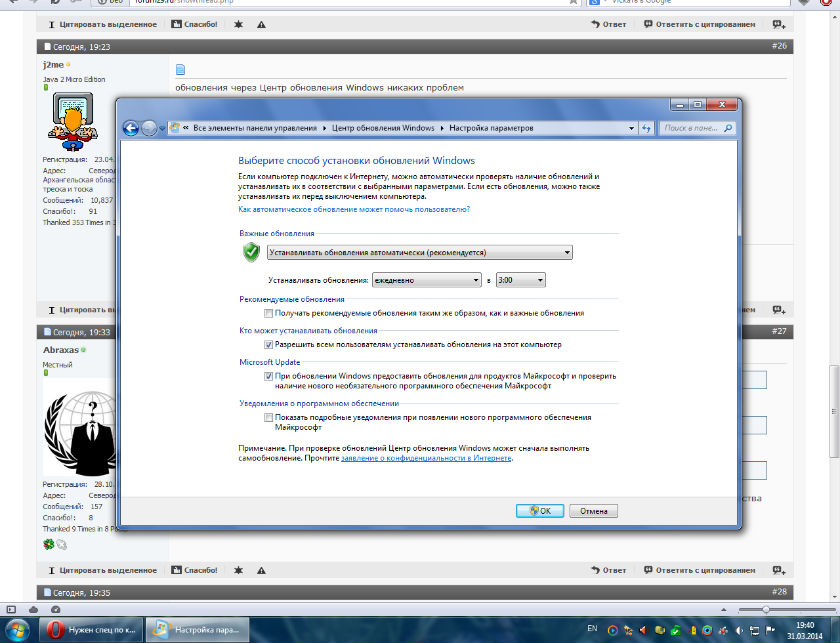Image resolution: width=840 pixels, height=643 pixels.
Task: Click the green checkmark tray icon
Action: point(675,630)
